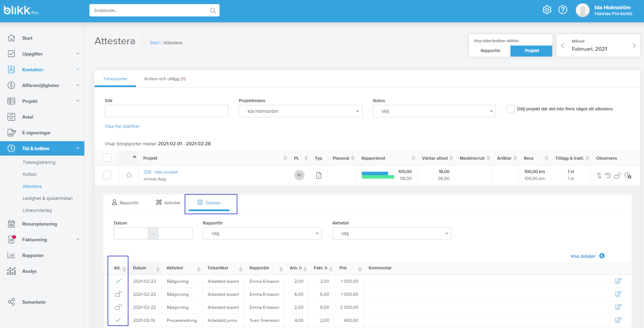Screen dimensions: 644x328
Task: Click the up-down arrows icon under Observera
Action: 599,175
